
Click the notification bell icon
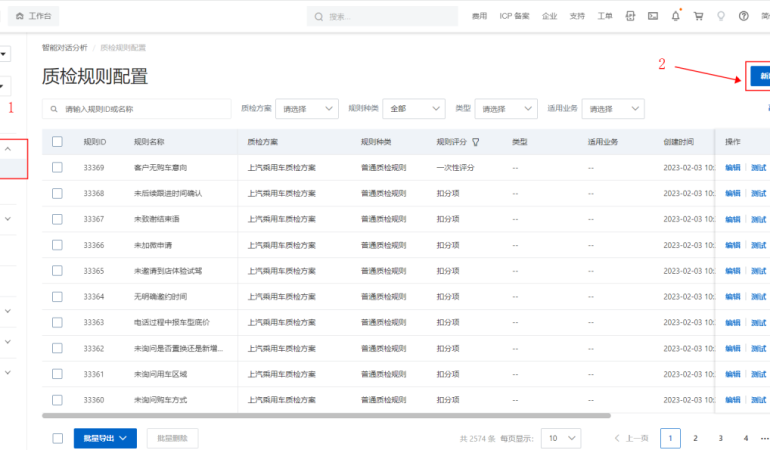click(x=676, y=16)
